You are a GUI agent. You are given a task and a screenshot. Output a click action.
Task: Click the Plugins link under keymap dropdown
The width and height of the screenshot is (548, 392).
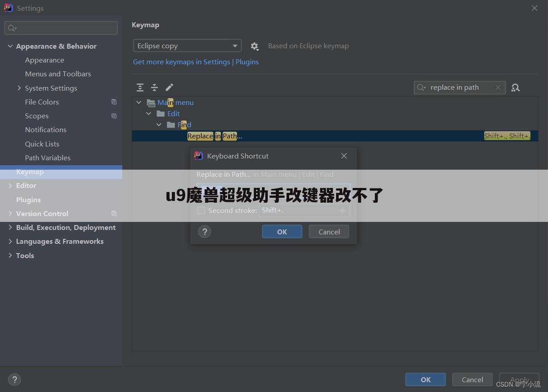247,62
